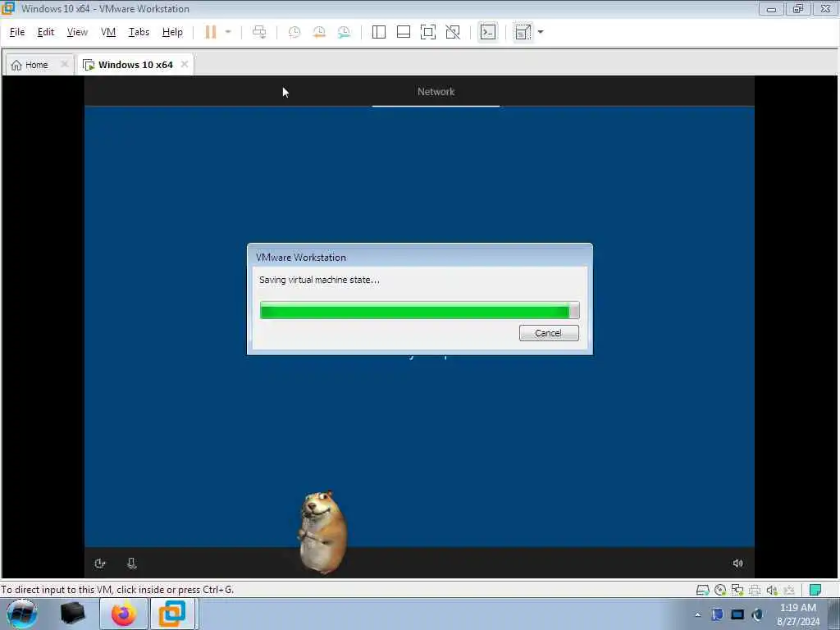Viewport: 840px width, 630px height.
Task: Click the 'Saving virtual machine state…' text
Action: coord(319,280)
